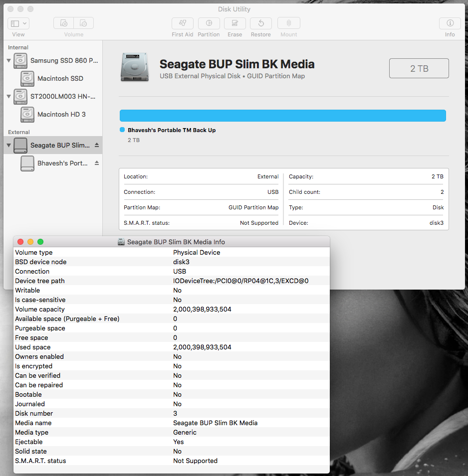Click the Device disk3 value in details
Viewport: 468px width, 476px height.
[x=437, y=223]
